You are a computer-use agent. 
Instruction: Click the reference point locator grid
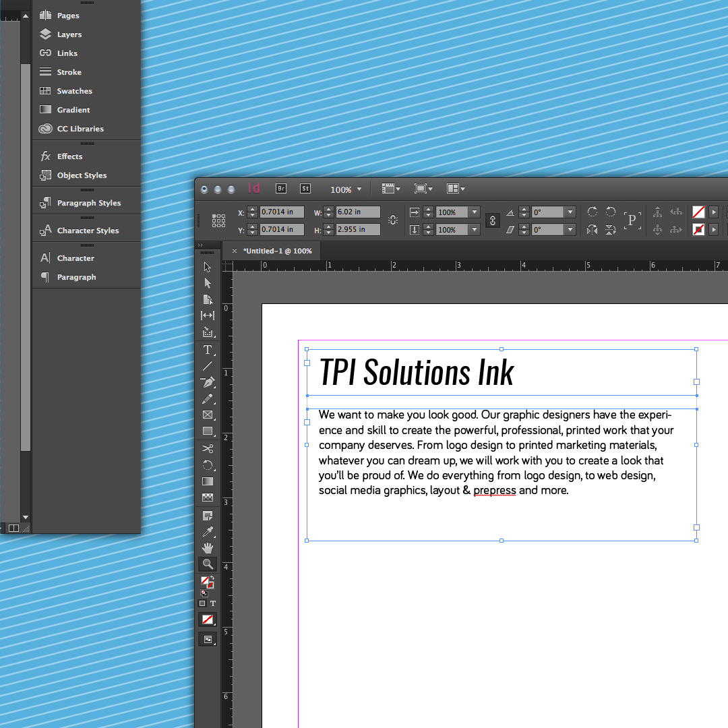pyautogui.click(x=218, y=220)
